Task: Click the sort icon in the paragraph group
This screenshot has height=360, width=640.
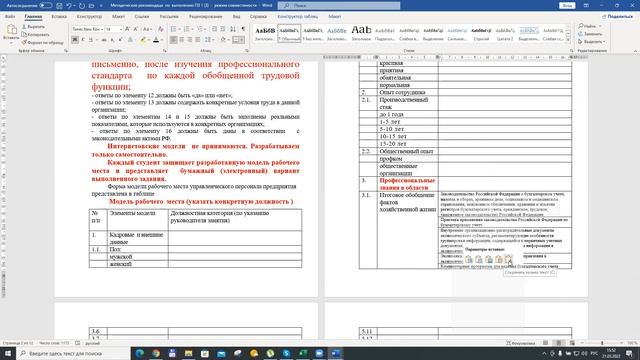Action: 233,29
